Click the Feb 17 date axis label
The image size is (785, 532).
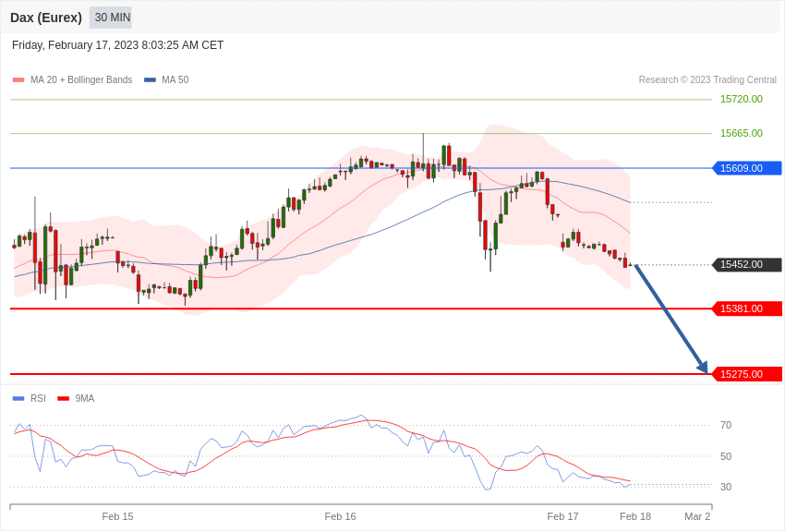tap(562, 516)
